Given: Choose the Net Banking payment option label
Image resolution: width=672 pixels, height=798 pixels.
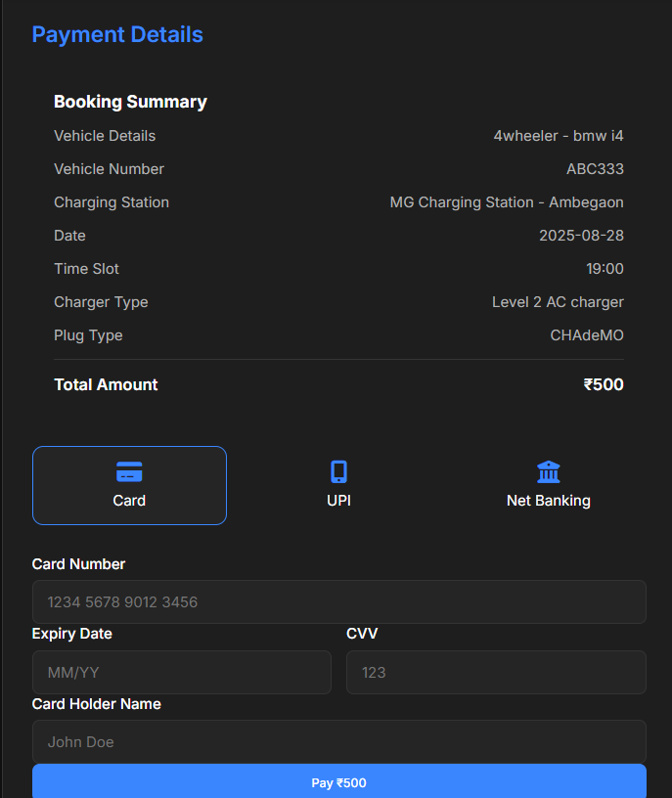Looking at the screenshot, I should click(549, 501).
